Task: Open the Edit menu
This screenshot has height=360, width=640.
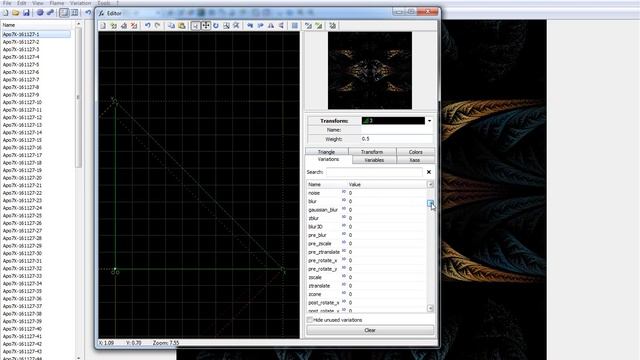Action: [22, 3]
